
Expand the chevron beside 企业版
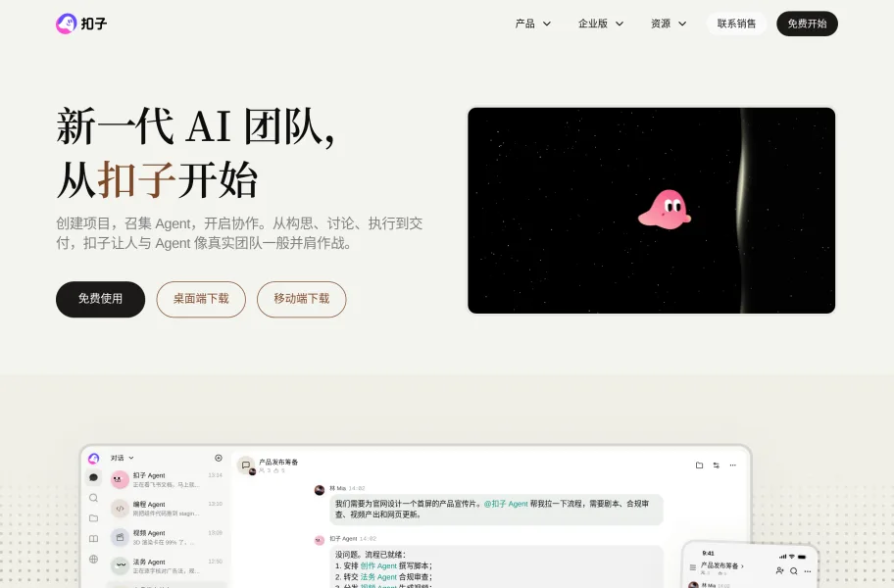click(x=620, y=24)
